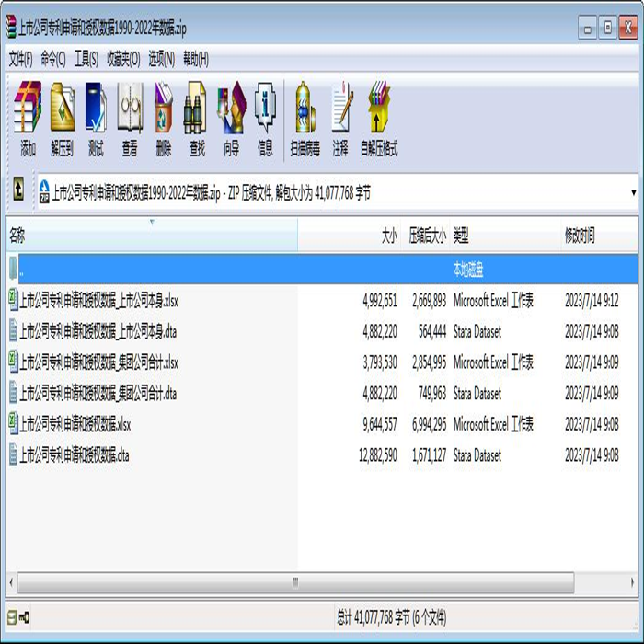Viewport: 644px width, 644px height.
Task: Minimize the WinRAR window
Action: tap(587, 28)
